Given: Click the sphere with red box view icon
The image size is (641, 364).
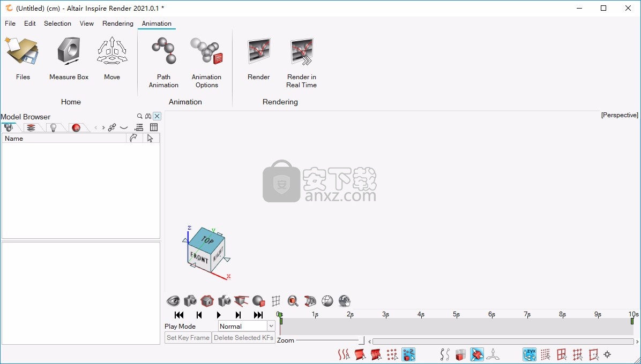Looking at the screenshot, I should coord(259,301).
